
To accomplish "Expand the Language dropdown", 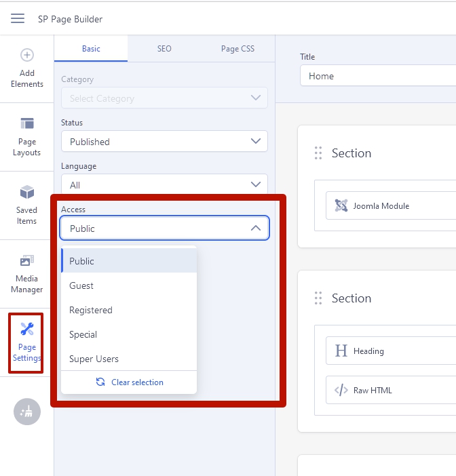I will pos(164,185).
